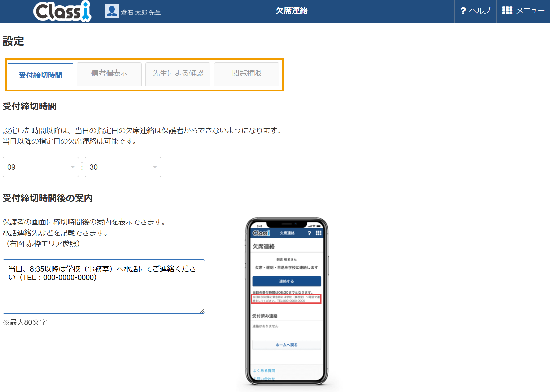Focus the deadline guidance message textarea
550x392 pixels.
(x=104, y=291)
